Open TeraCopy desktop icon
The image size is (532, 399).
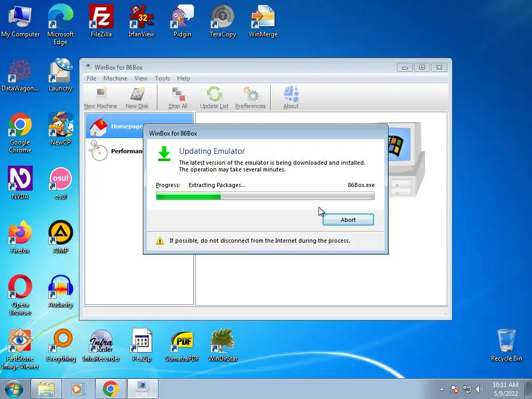click(222, 22)
